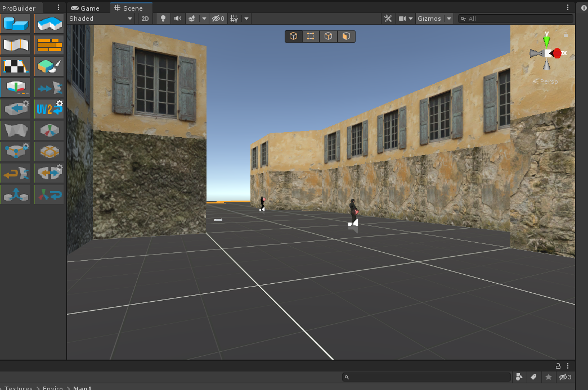Screen dimensions: 588x390
Task: Click the Triangulate icon with orange lines
Action: coord(49,151)
